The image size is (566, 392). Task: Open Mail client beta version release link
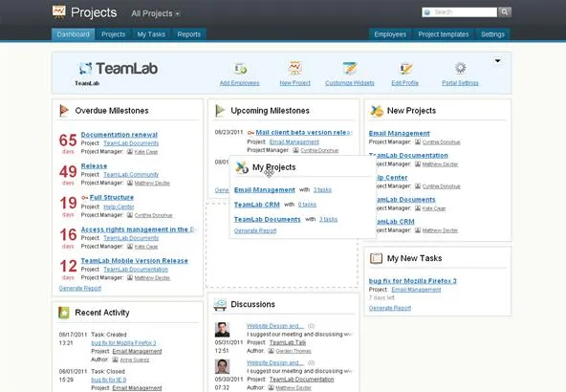(x=304, y=133)
